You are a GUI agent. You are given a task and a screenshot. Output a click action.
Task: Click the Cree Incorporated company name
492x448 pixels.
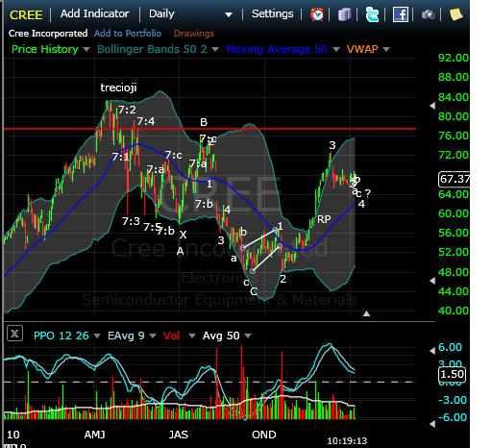(48, 34)
